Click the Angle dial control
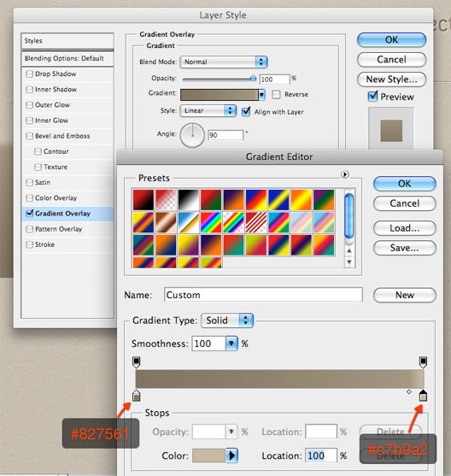The width and height of the screenshot is (451, 476). (x=192, y=135)
